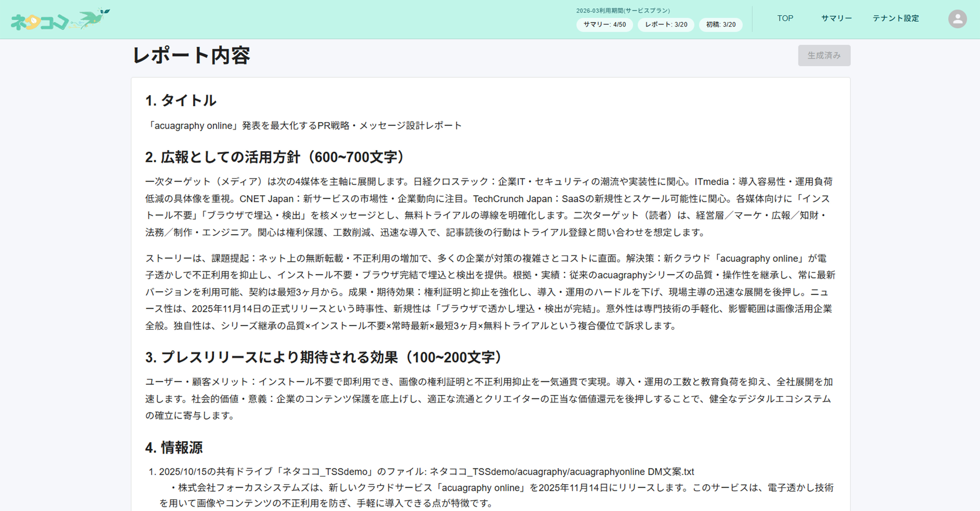Click the 生成済み status button
The height and width of the screenshot is (511, 980).
tap(824, 55)
